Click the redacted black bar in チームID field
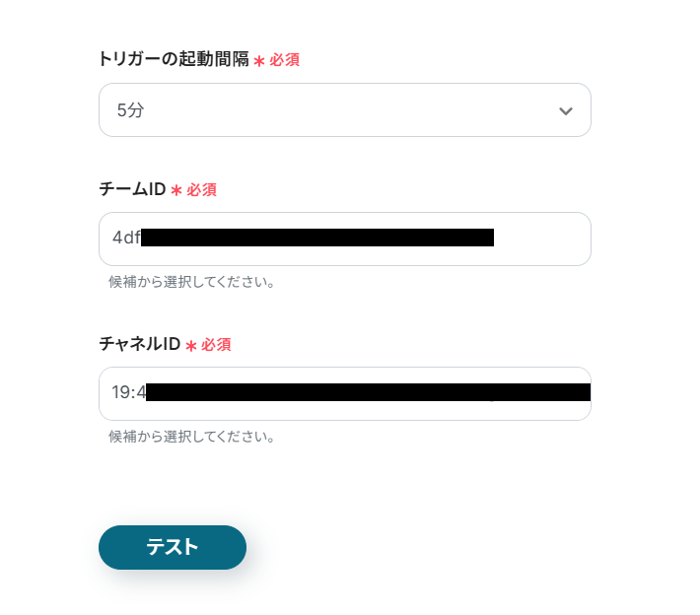700x615 pixels. (x=316, y=238)
